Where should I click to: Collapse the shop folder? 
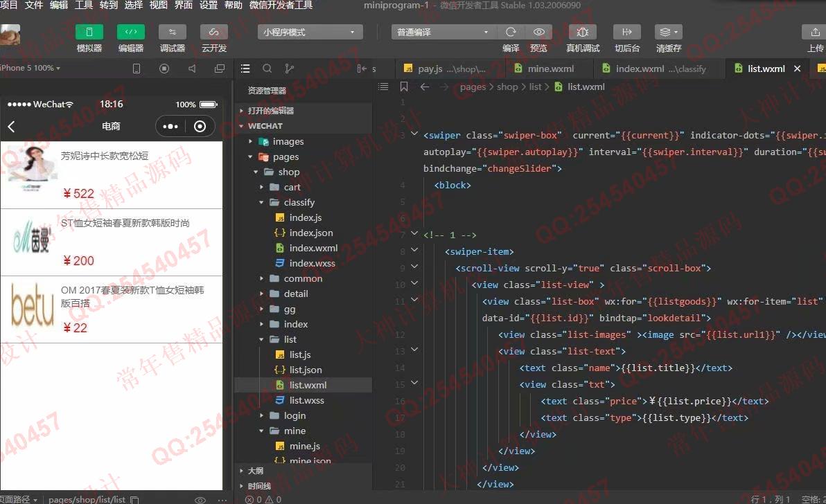tap(304, 172)
